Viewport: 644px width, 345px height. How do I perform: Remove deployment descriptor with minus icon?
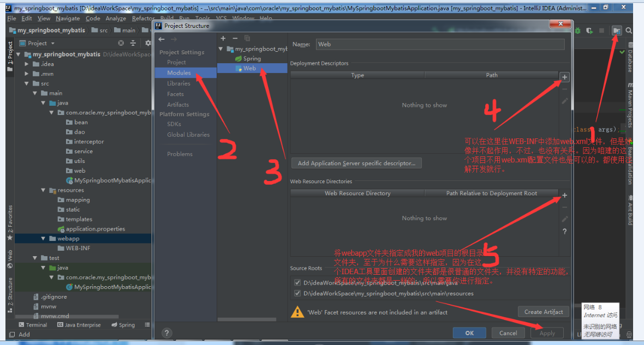tap(565, 89)
